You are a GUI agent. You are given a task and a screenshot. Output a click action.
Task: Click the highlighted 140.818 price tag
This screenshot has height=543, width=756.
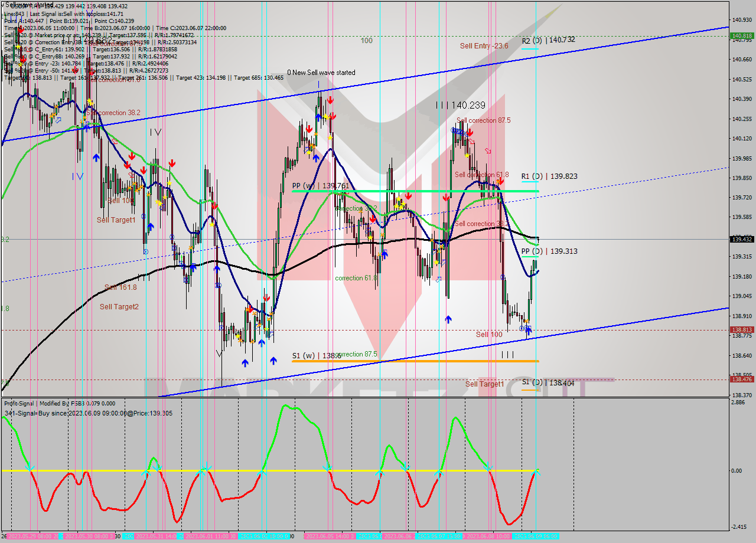pos(741,35)
